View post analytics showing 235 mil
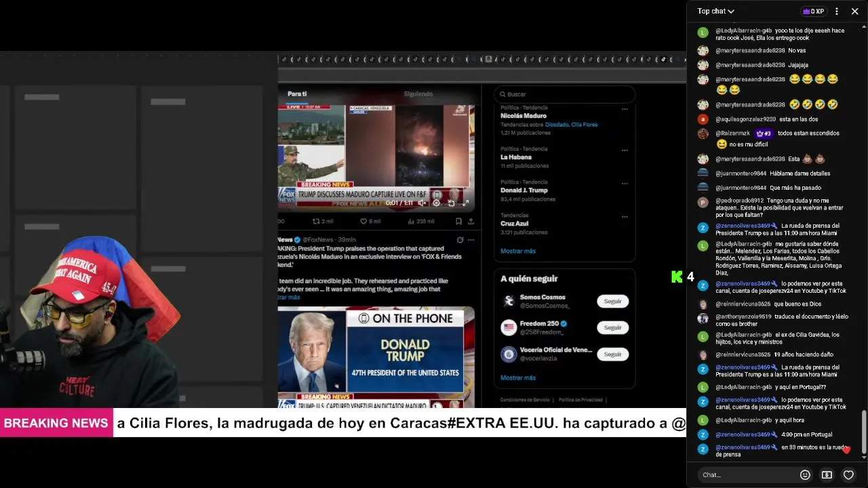 tap(420, 221)
